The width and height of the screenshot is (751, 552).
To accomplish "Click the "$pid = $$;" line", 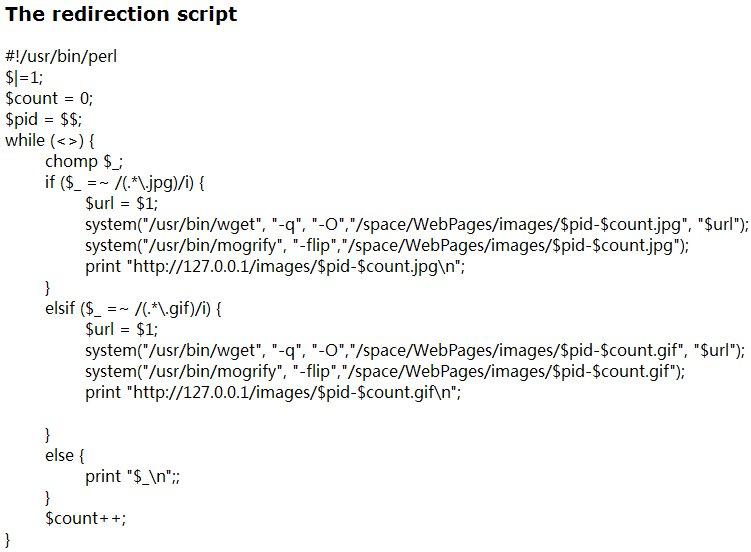I will point(44,120).
